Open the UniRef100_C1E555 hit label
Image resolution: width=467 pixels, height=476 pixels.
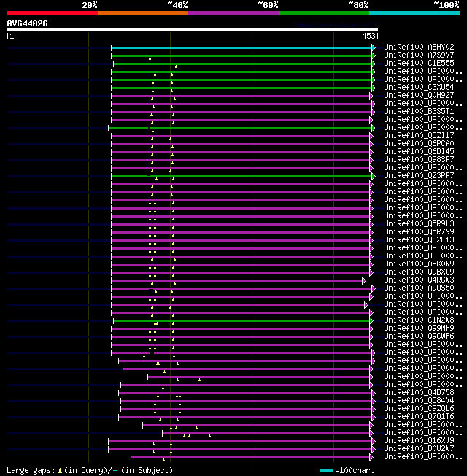click(419, 63)
